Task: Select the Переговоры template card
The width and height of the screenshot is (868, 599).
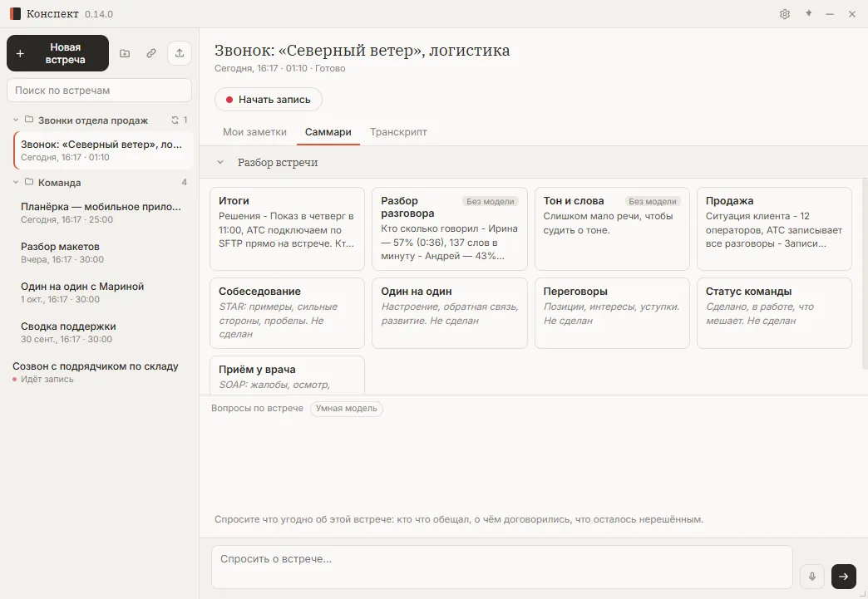Action: (x=612, y=313)
